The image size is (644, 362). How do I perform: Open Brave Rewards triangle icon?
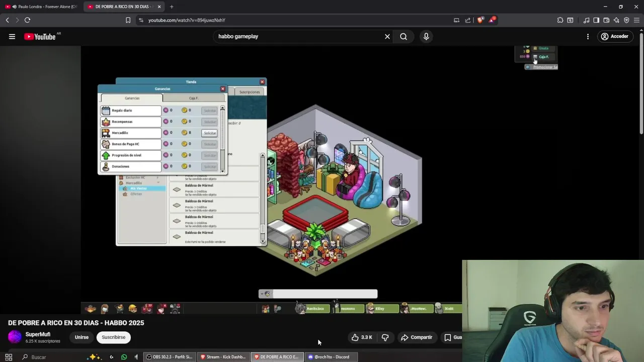point(493,20)
